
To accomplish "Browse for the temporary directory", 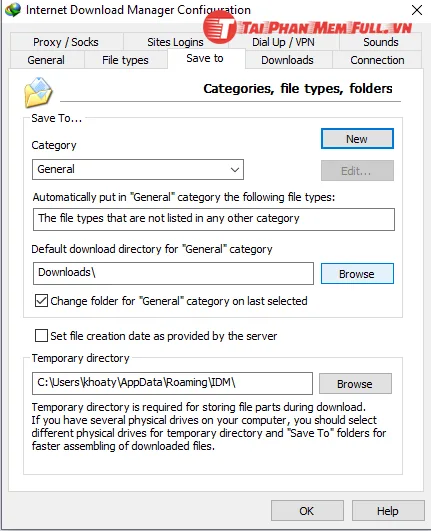I will pos(355,384).
